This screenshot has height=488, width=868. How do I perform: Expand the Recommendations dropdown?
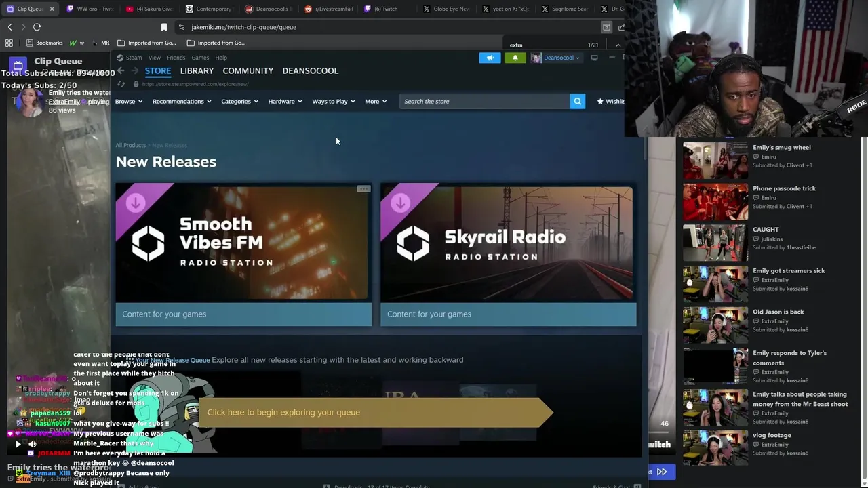click(x=182, y=101)
